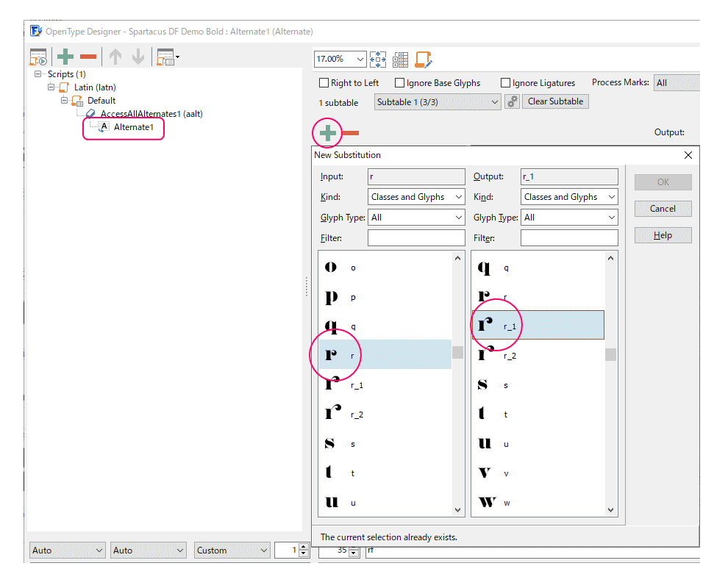Check the Ignore Base Glyphs option
This screenshot has height=588, width=728.
pyautogui.click(x=400, y=83)
